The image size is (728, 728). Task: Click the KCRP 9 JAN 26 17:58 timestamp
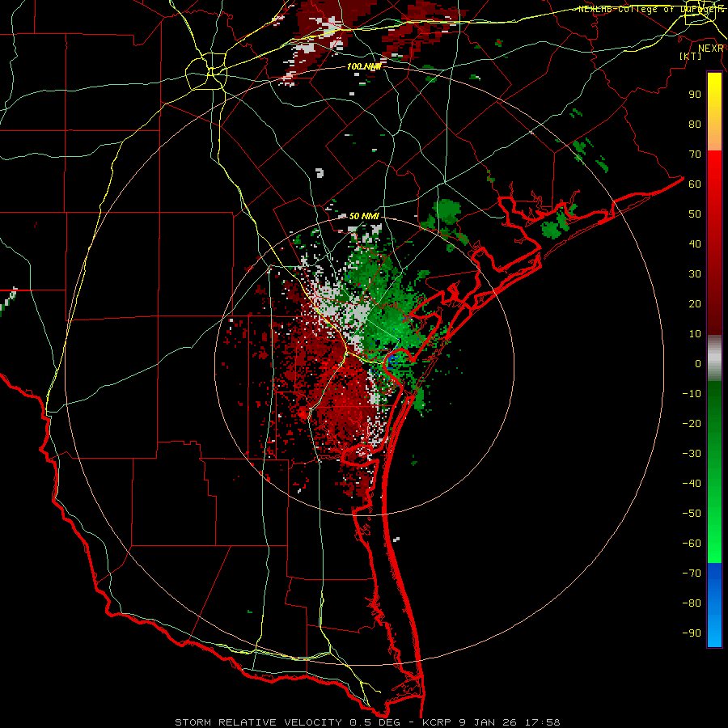491,722
